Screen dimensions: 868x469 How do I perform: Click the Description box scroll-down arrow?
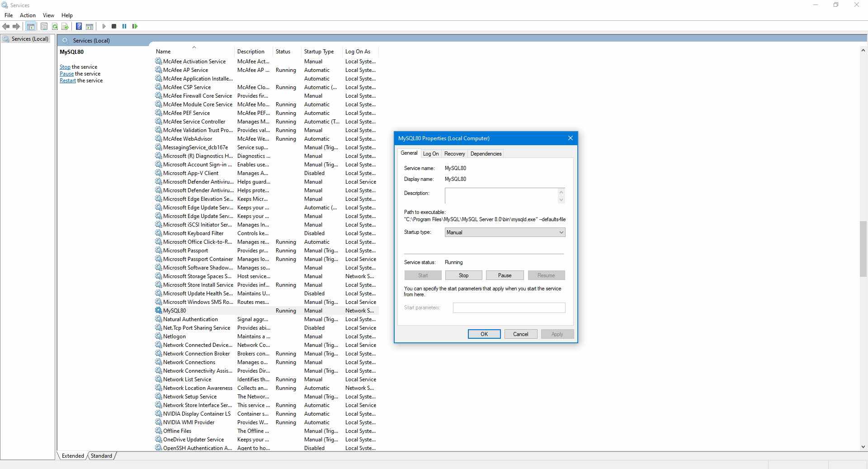561,200
